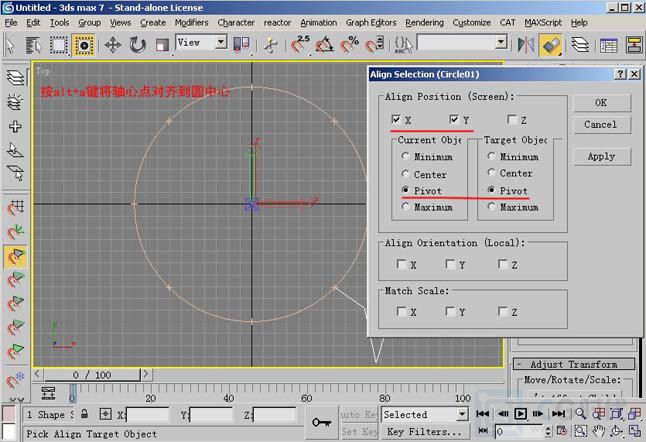Screen dimensions: 646x442
Task: Toggle Percent Snap icon
Action: coord(349,44)
